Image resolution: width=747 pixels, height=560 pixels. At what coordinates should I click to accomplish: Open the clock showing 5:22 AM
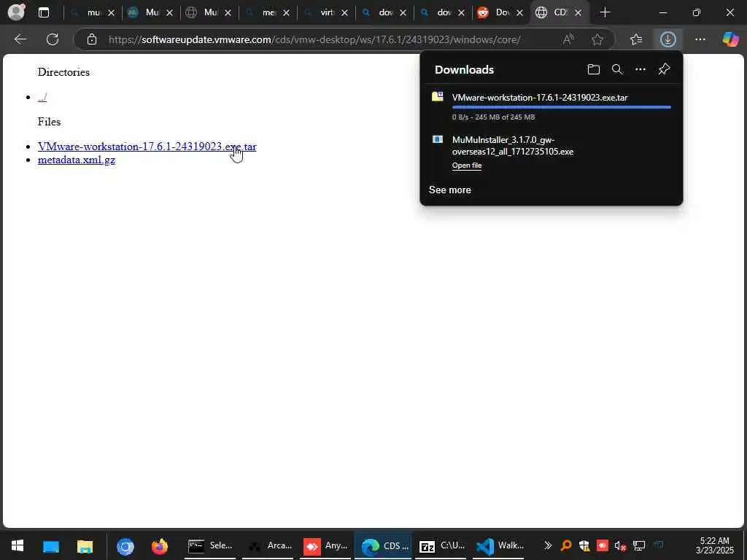tap(715, 545)
